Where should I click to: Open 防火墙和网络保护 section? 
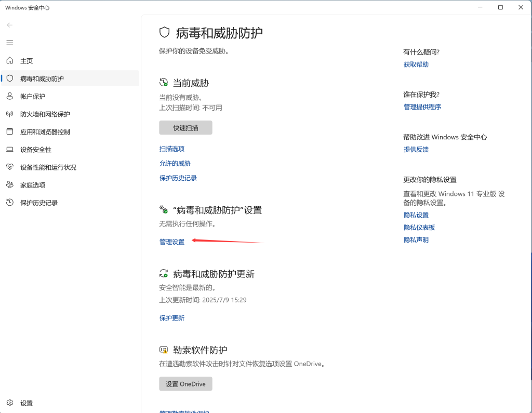[x=70, y=114]
